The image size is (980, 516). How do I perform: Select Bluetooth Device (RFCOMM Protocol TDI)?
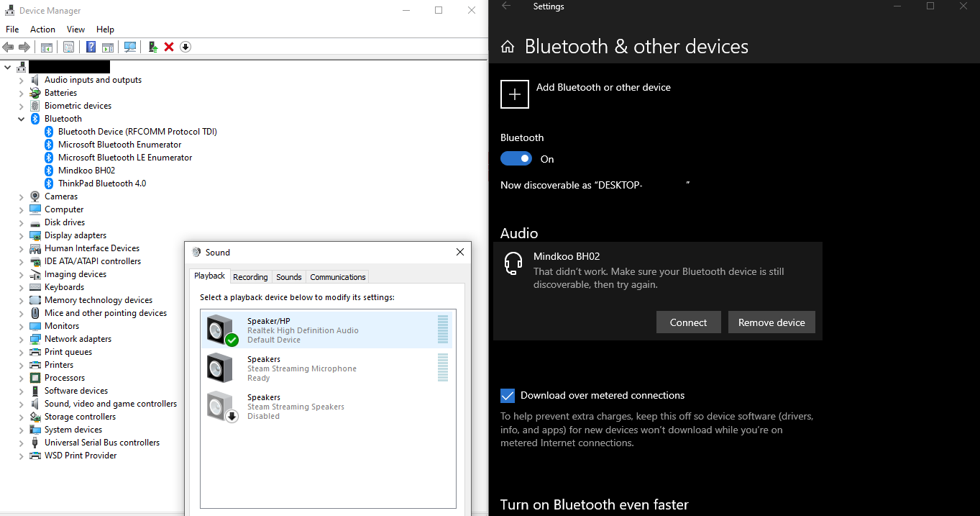(x=137, y=132)
